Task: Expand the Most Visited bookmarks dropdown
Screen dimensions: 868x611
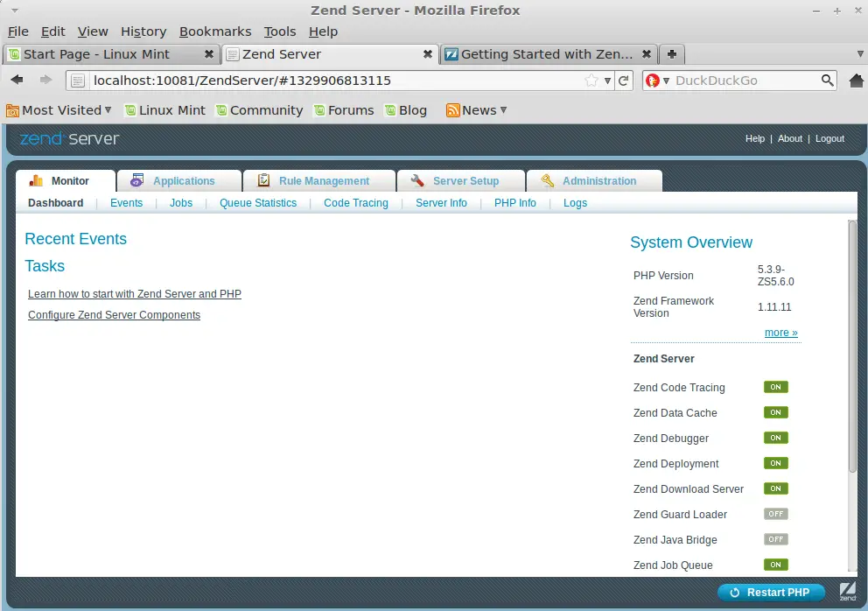Action: (108, 109)
